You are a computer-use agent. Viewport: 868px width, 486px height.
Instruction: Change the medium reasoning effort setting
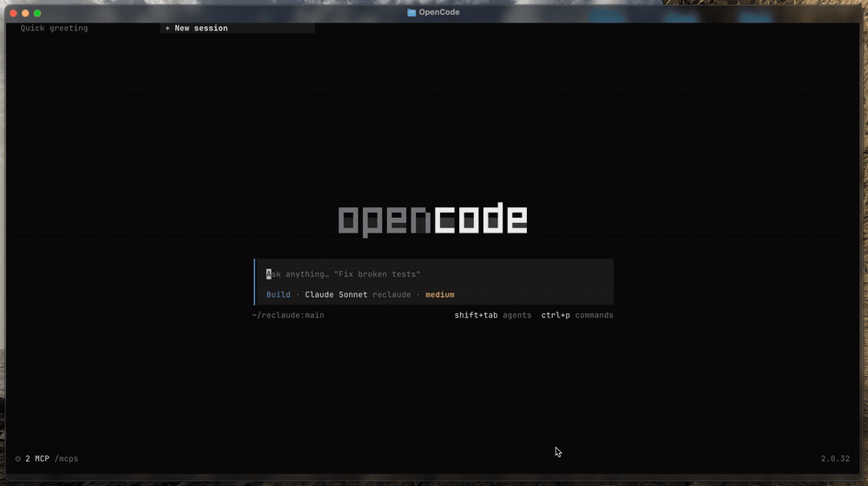439,294
